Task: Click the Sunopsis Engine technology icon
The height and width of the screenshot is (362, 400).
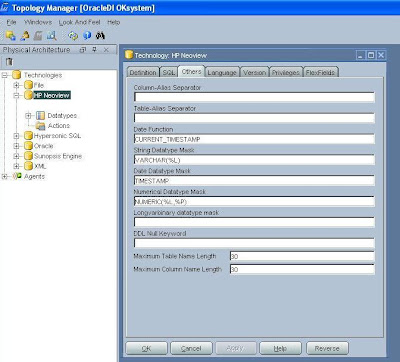Action: pos(29,156)
